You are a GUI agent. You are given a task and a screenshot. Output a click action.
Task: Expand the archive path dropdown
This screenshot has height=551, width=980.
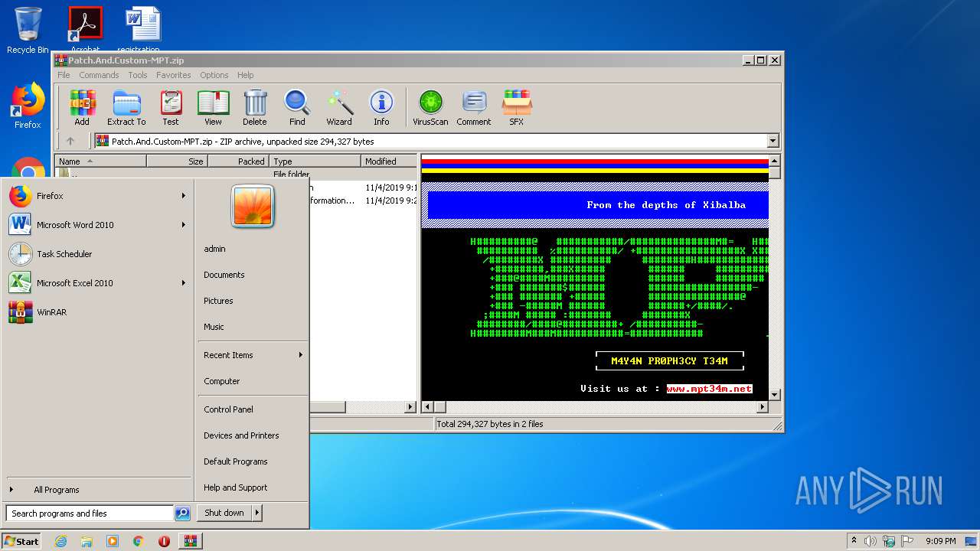(x=773, y=141)
